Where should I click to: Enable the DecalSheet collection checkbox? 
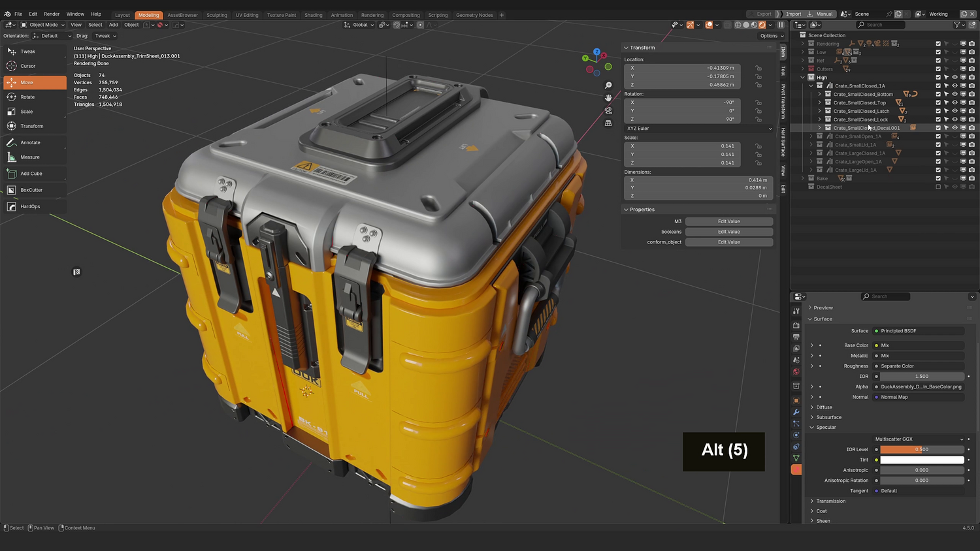tap(938, 187)
